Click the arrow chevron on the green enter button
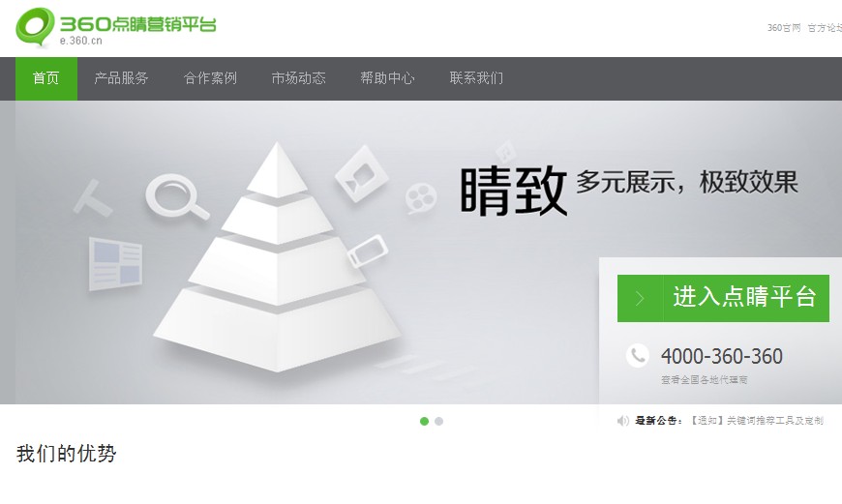Viewport: 842px width, 504px height. click(x=640, y=298)
